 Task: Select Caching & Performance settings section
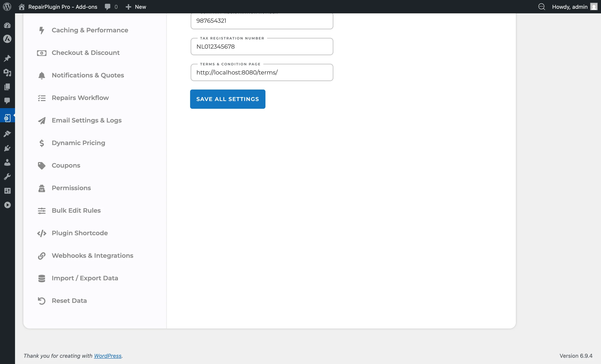tap(90, 30)
